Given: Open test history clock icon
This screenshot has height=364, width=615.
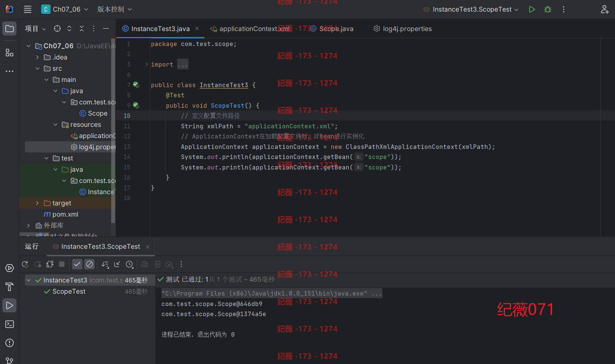Looking at the screenshot, I should (130, 264).
